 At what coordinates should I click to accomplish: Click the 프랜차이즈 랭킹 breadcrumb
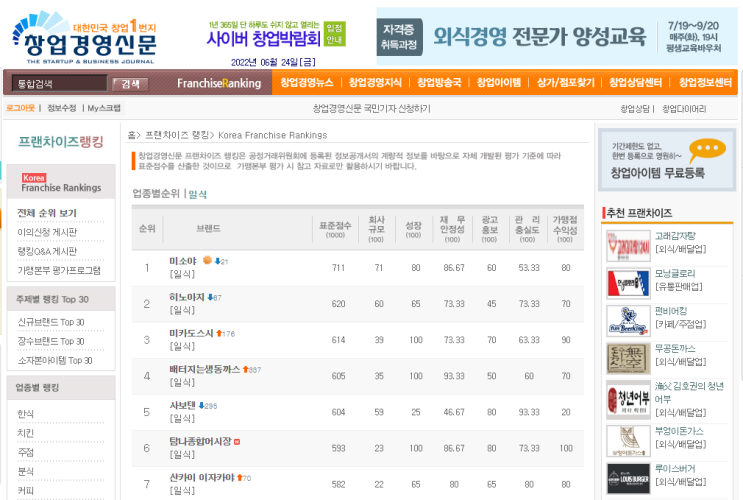pyautogui.click(x=177, y=135)
